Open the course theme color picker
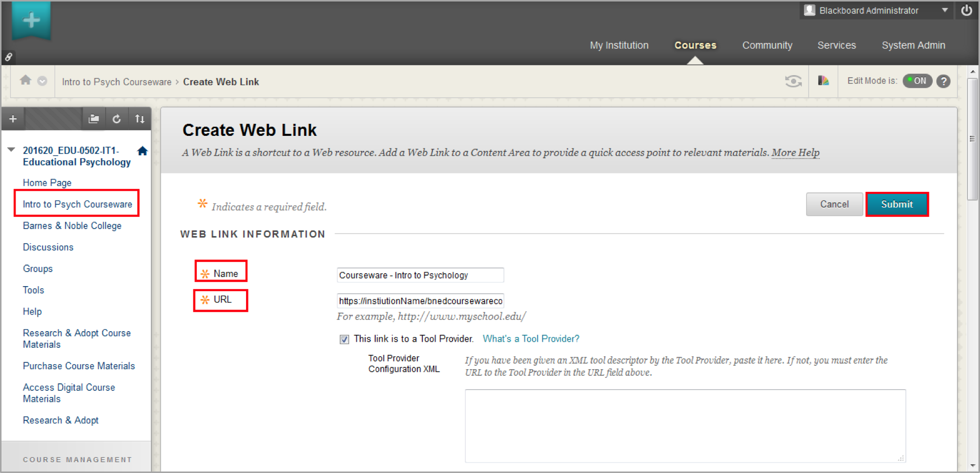Image resolution: width=980 pixels, height=473 pixels. pos(823,81)
